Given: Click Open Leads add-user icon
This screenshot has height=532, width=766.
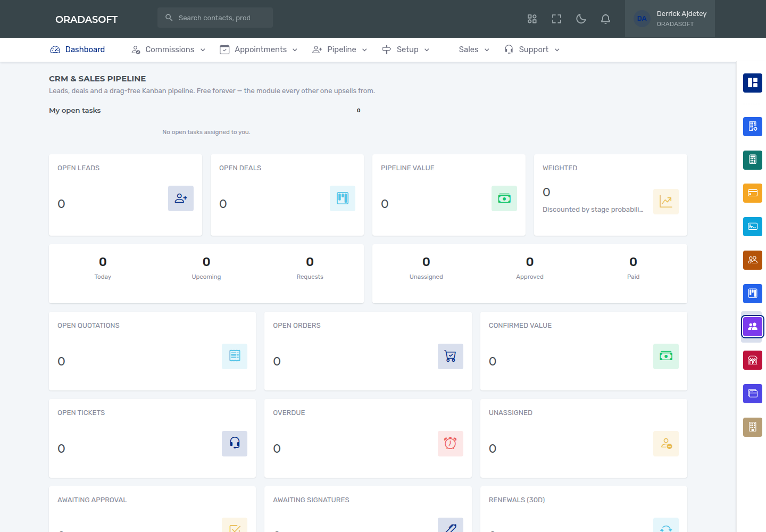Looking at the screenshot, I should pyautogui.click(x=181, y=198).
